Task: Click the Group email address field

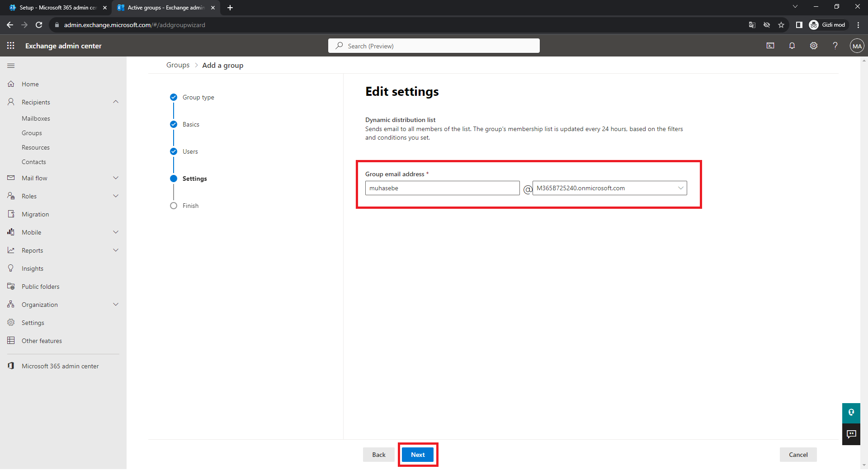Action: tap(442, 188)
